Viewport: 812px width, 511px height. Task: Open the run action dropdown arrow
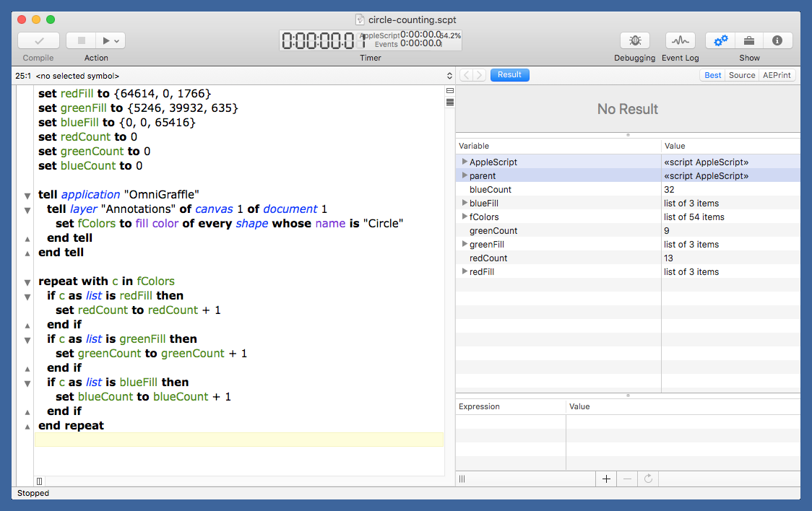116,41
